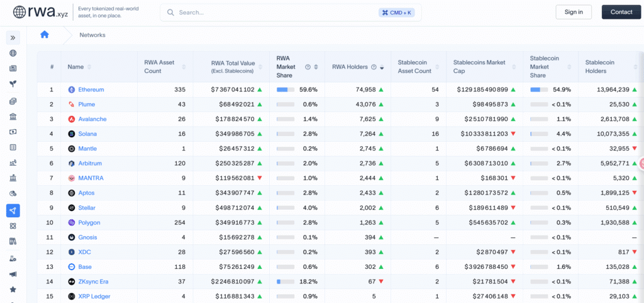This screenshot has height=303, width=644.
Task: Open the ZKsync Era network link
Action: click(93, 282)
